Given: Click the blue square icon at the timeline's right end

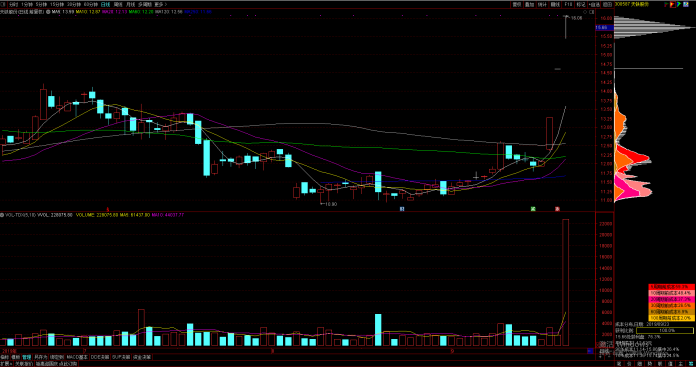Looking at the screenshot, I should pyautogui.click(x=590, y=351).
